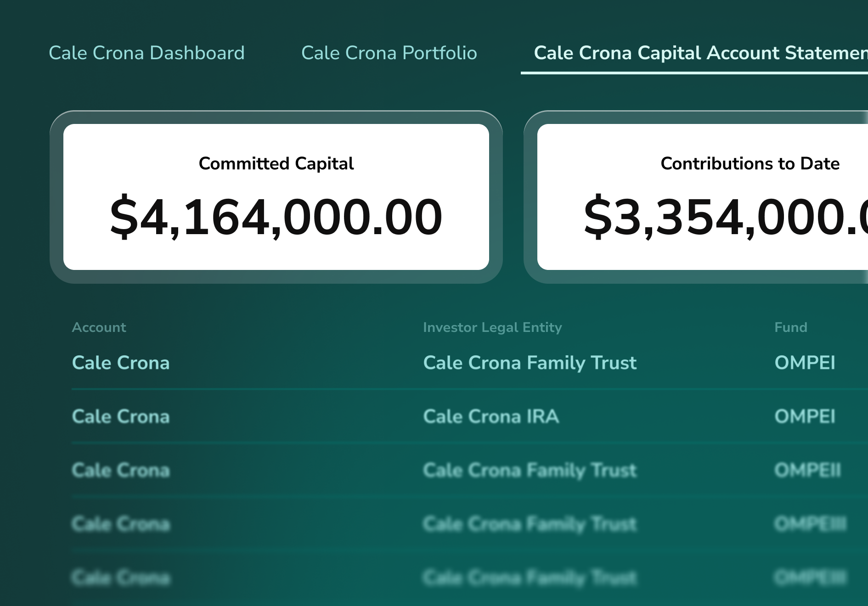Sort by the Fund column header
Screen dimensions: 868x606
pos(790,327)
